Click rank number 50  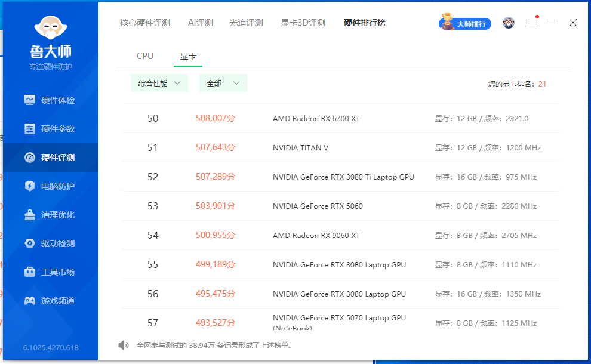pos(153,118)
